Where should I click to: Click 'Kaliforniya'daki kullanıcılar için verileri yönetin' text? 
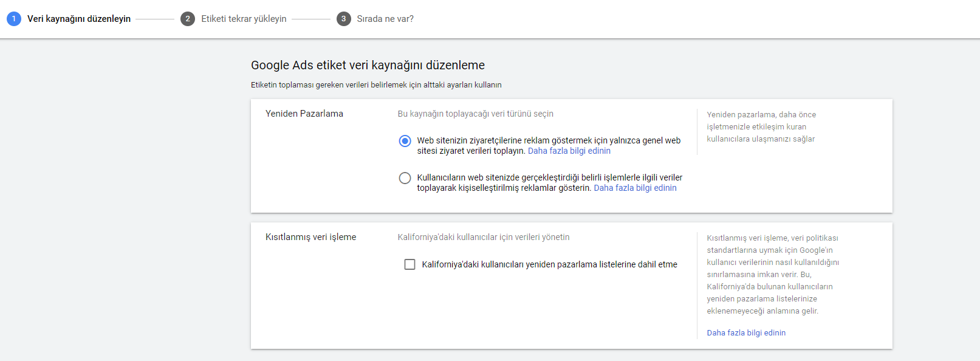(x=484, y=237)
